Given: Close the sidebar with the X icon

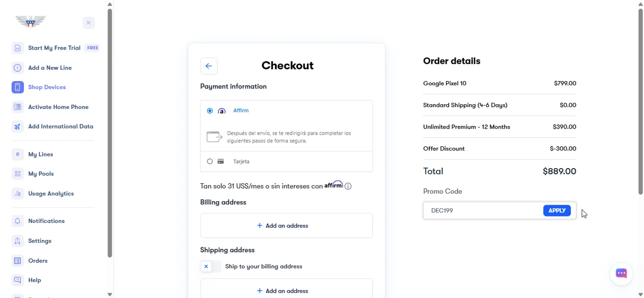Looking at the screenshot, I should tap(88, 23).
